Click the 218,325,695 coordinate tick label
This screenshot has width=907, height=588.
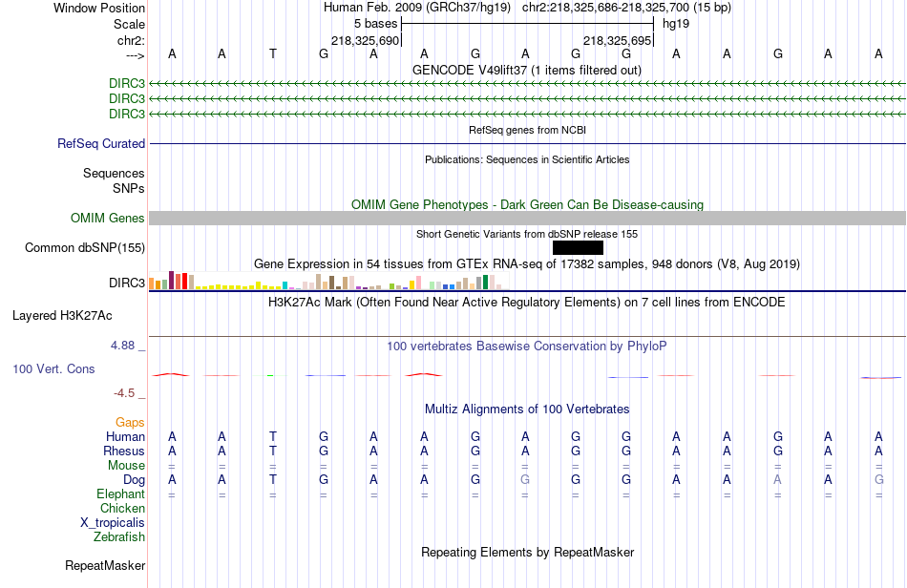617,40
